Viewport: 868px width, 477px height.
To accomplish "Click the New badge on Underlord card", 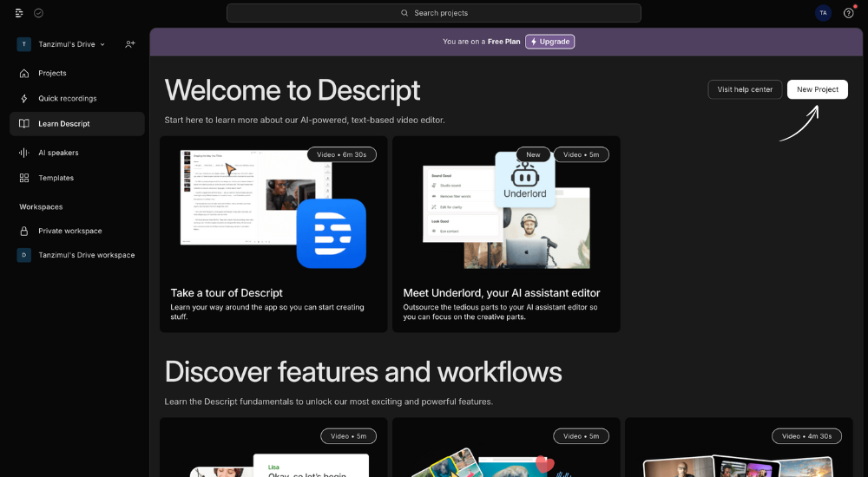I will 533,155.
